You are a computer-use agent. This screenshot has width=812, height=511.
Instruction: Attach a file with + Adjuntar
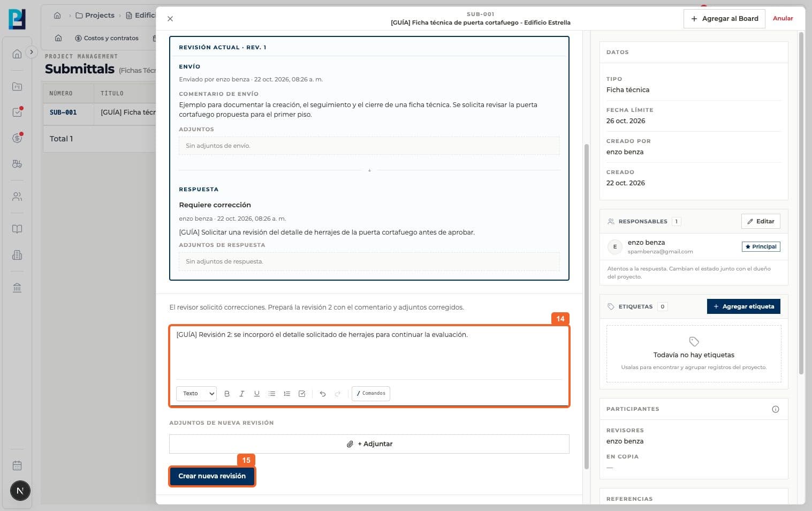pyautogui.click(x=369, y=444)
